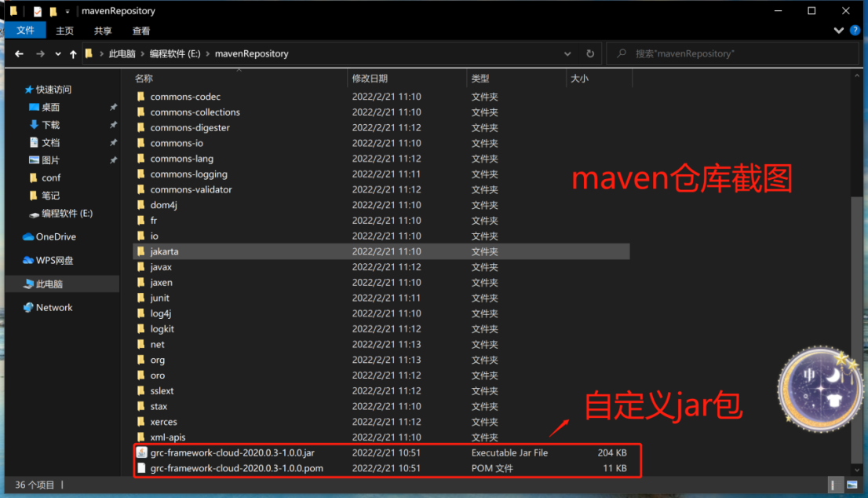Select the logkit folder
This screenshot has height=498, width=868.
162,329
